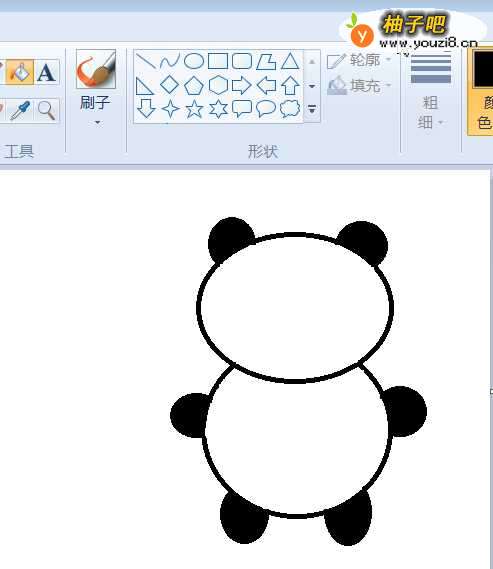Screen dimensions: 493x569
Task: Choose the Cloud callout shape
Action: pyautogui.click(x=290, y=109)
